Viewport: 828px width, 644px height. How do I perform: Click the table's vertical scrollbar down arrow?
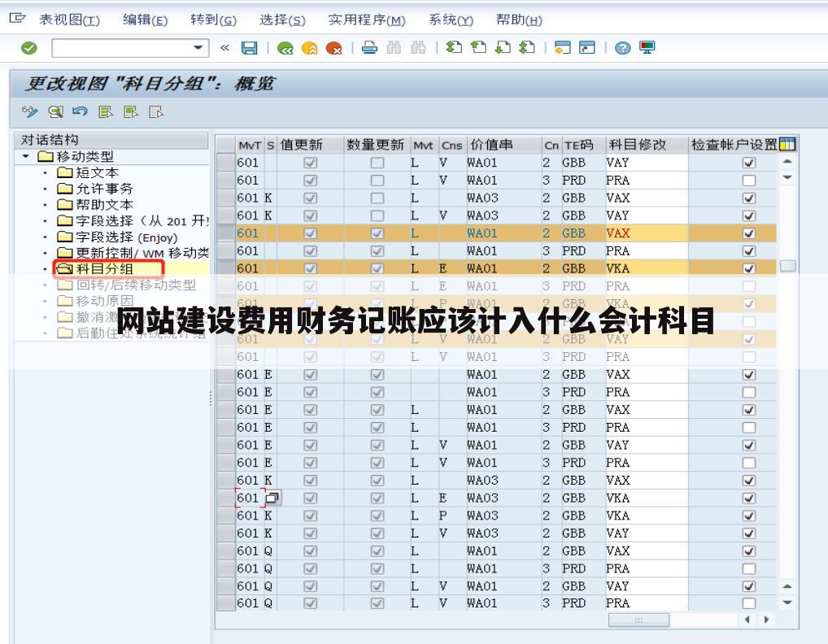coord(785,603)
